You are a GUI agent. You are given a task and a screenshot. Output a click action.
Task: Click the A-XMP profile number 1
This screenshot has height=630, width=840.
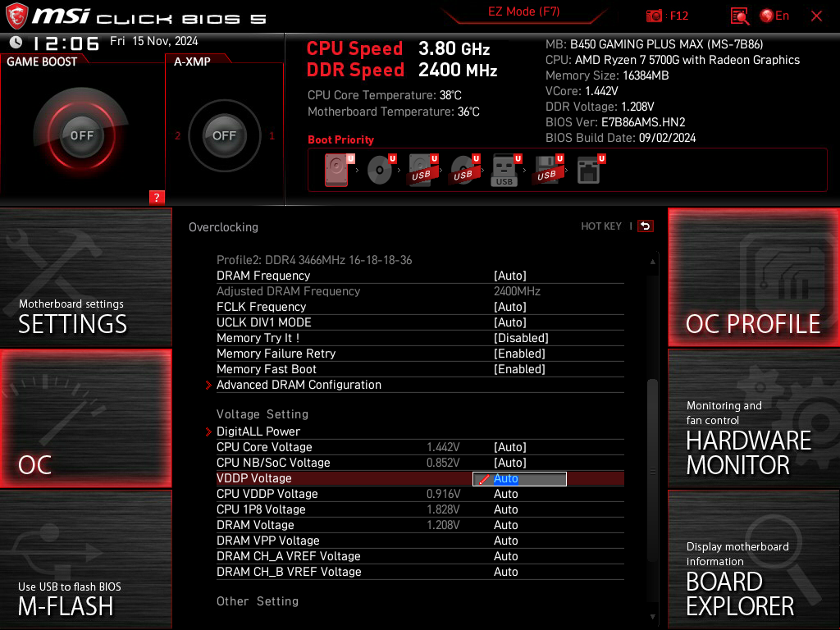point(272,135)
